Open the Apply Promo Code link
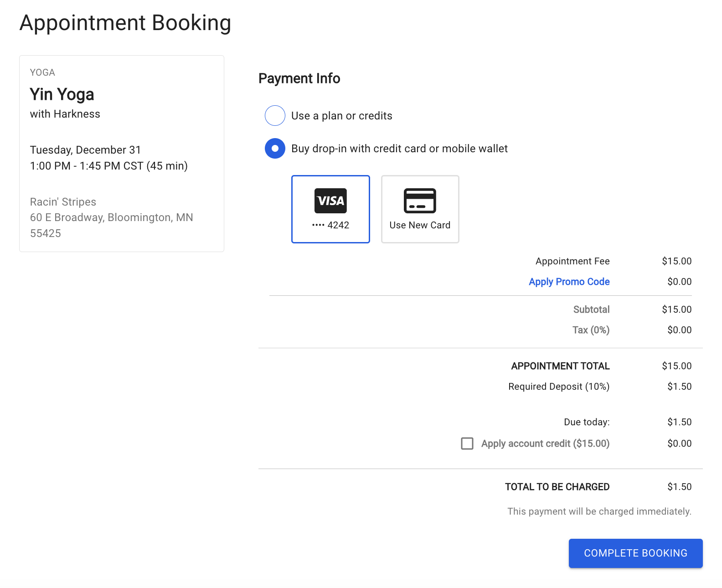The image size is (722, 588). pyautogui.click(x=569, y=282)
